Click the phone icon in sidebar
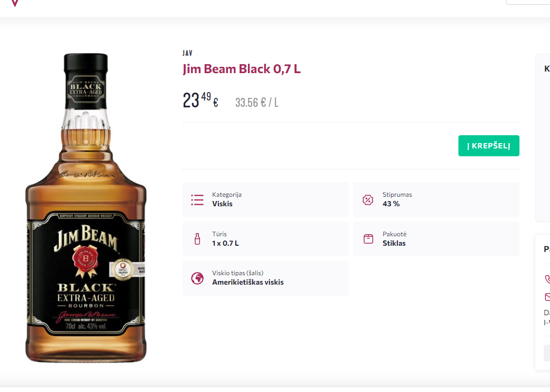This screenshot has width=550, height=392. click(547, 279)
